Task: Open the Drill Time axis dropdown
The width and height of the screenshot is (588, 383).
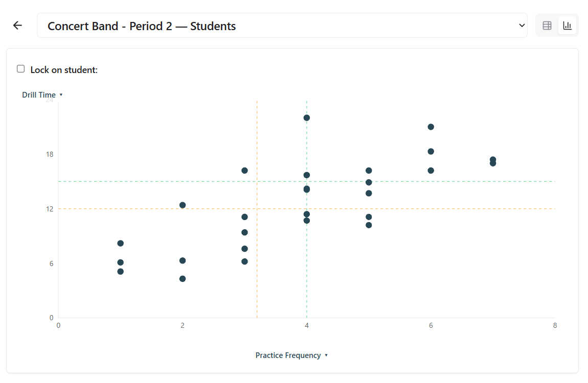Action: click(x=42, y=95)
